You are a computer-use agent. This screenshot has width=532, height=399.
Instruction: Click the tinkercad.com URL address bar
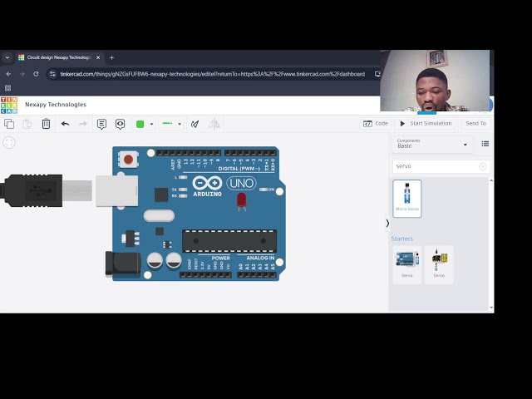tap(213, 74)
